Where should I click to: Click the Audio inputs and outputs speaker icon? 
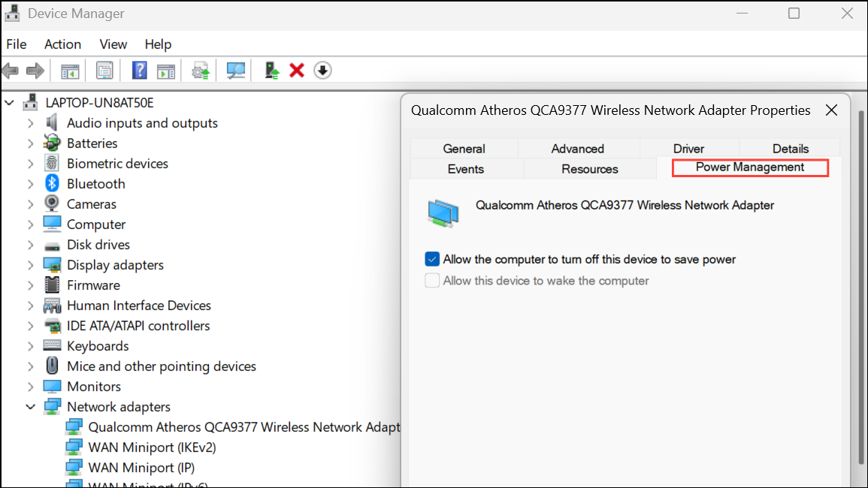click(52, 122)
